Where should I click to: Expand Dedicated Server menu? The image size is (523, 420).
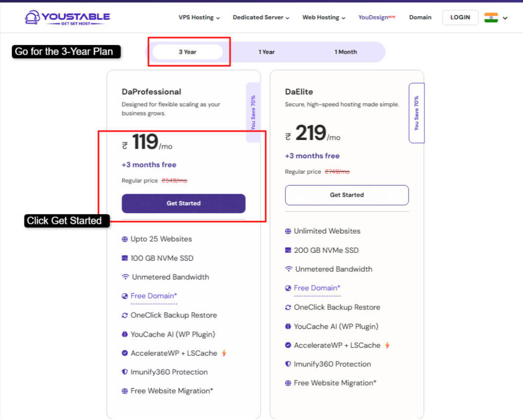click(261, 17)
